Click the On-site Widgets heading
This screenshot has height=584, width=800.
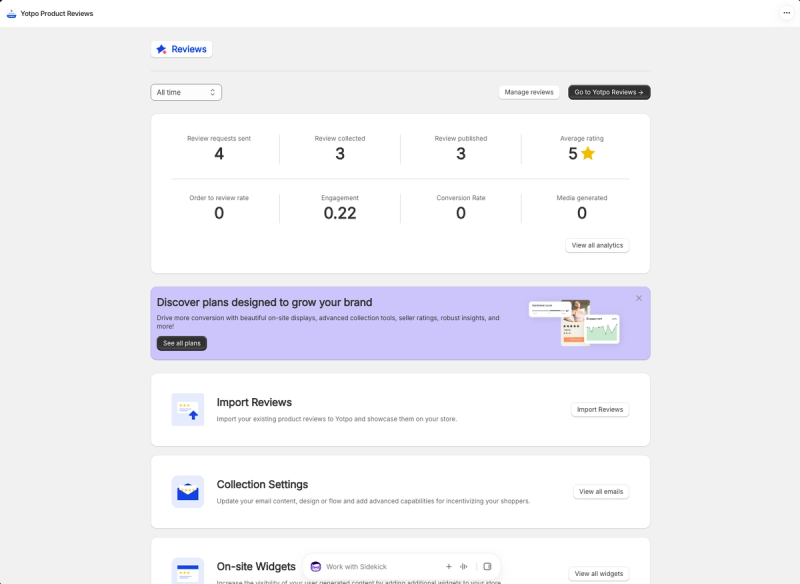(x=256, y=567)
